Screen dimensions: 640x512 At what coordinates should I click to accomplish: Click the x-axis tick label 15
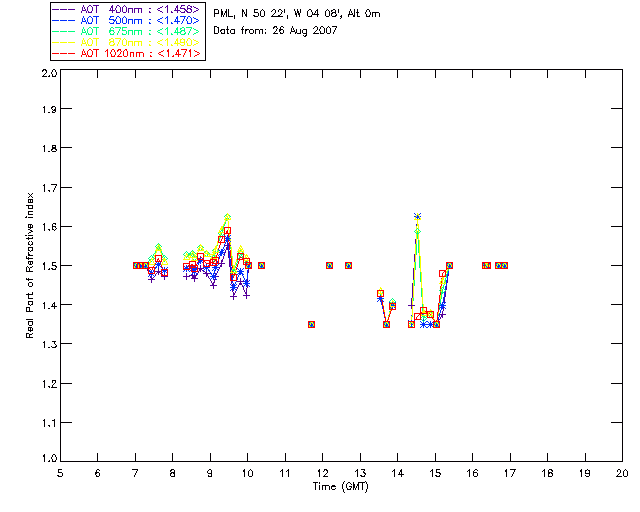tap(435, 473)
